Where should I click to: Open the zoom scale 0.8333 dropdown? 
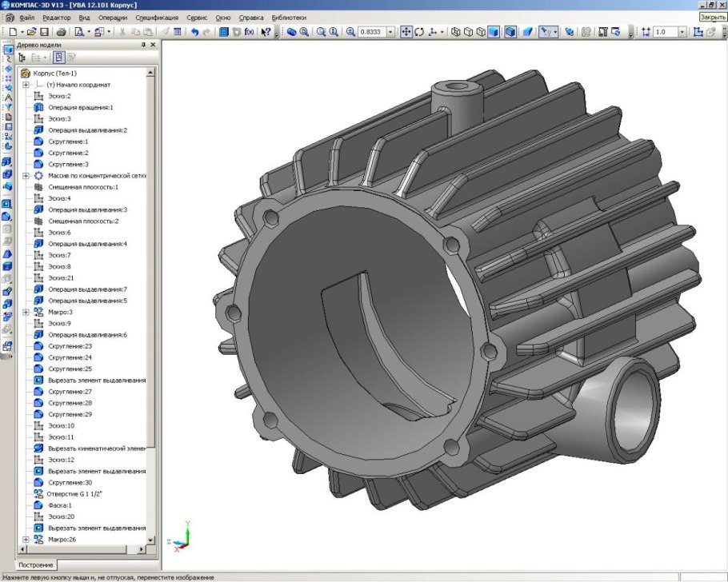click(390, 32)
